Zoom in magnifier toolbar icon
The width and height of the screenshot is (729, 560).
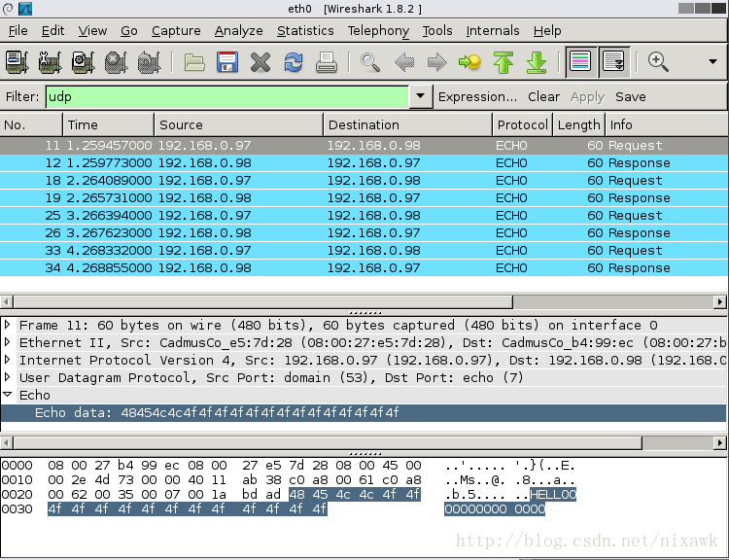point(658,61)
